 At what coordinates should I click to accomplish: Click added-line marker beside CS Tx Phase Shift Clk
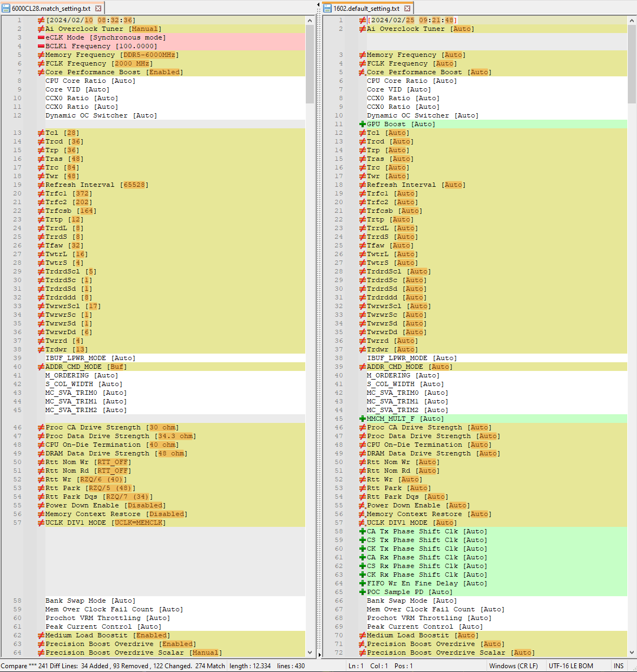363,540
